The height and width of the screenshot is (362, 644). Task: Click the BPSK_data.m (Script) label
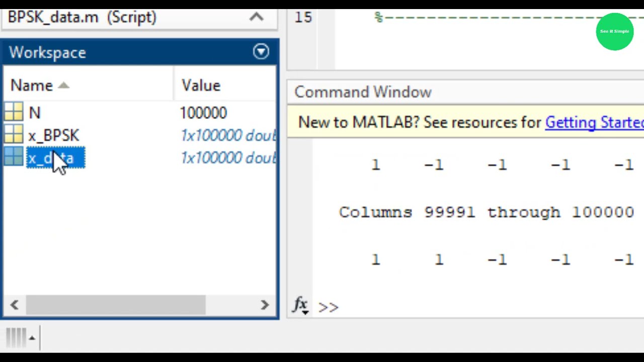(82, 17)
